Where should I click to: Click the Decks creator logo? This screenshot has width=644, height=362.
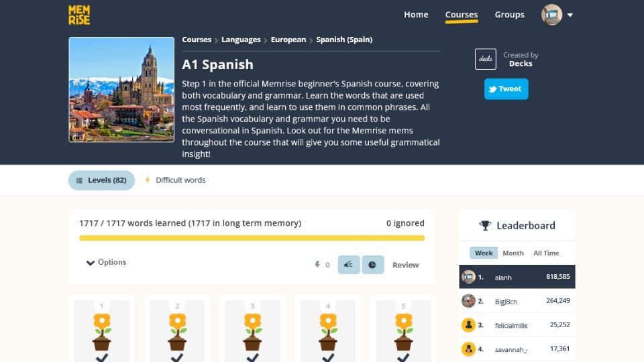pos(486,59)
